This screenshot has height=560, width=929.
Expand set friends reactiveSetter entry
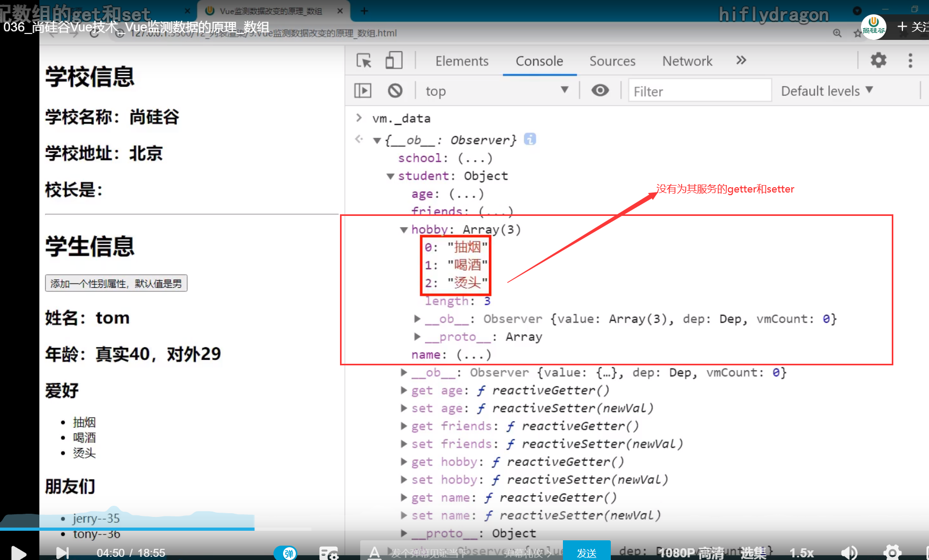[404, 444]
